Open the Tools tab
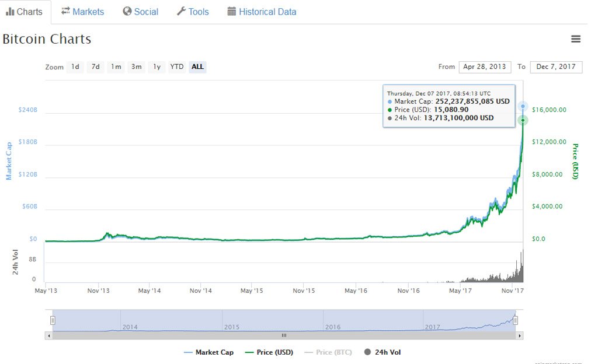Image resolution: width=598 pixels, height=364 pixels. (193, 12)
